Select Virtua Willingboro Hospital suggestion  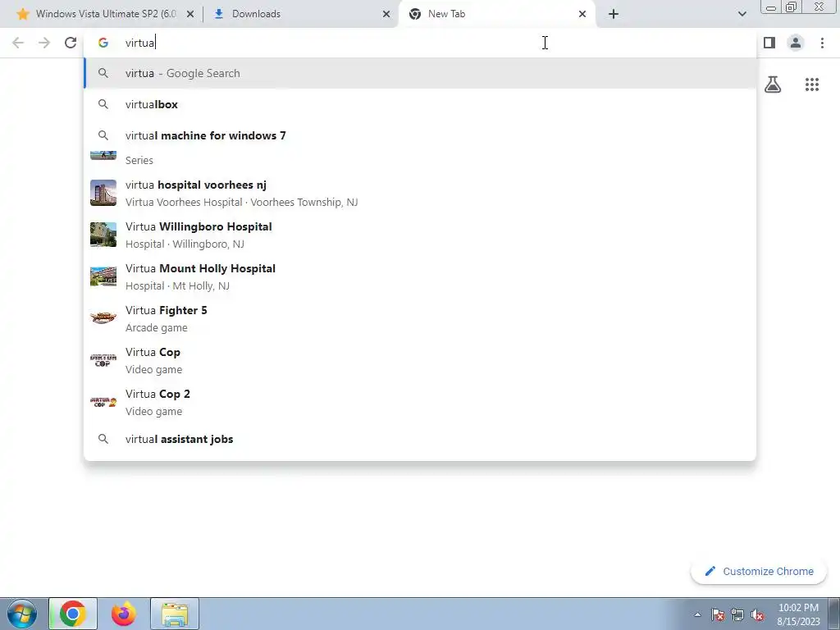tap(420, 235)
